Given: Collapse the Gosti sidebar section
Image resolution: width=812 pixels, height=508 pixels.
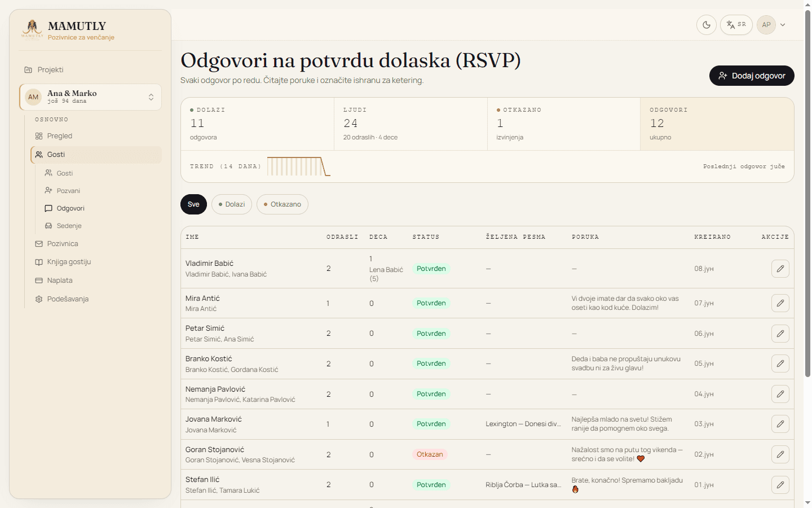Looking at the screenshot, I should pyautogui.click(x=96, y=155).
